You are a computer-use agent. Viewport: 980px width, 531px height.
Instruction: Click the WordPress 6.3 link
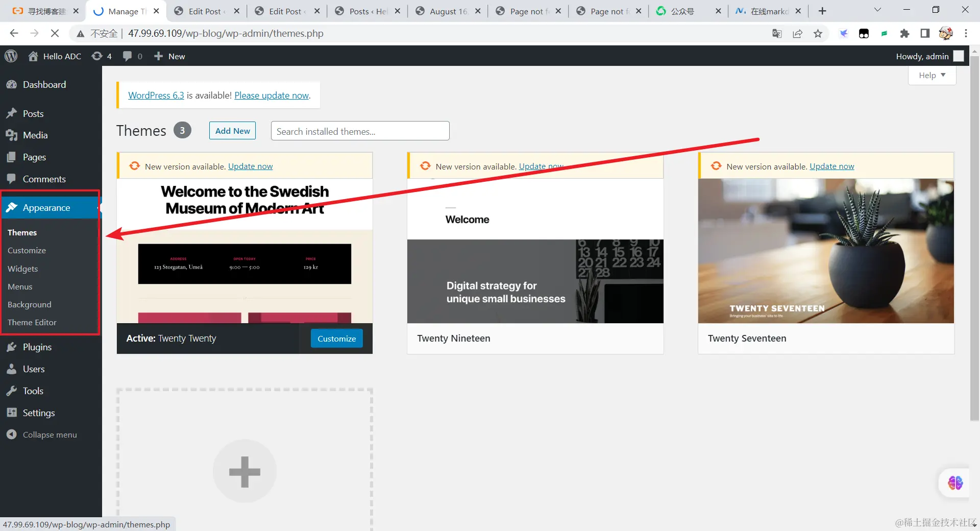pyautogui.click(x=156, y=95)
